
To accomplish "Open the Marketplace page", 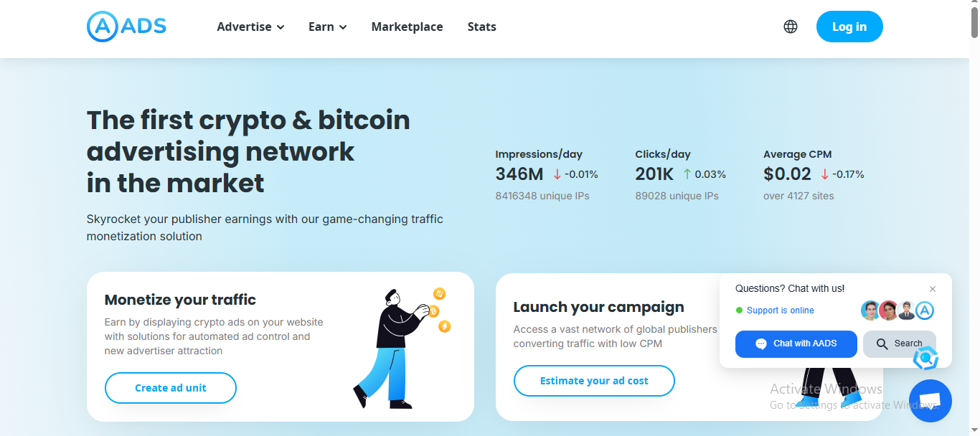I will tap(407, 27).
